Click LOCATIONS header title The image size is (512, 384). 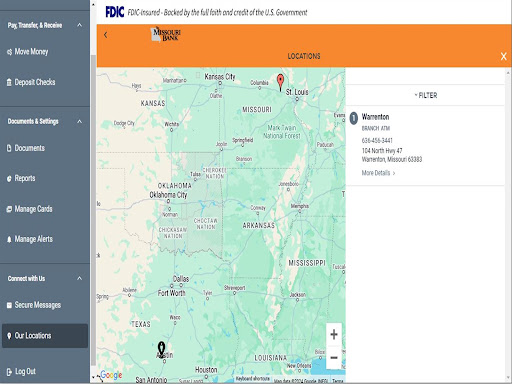click(x=304, y=56)
